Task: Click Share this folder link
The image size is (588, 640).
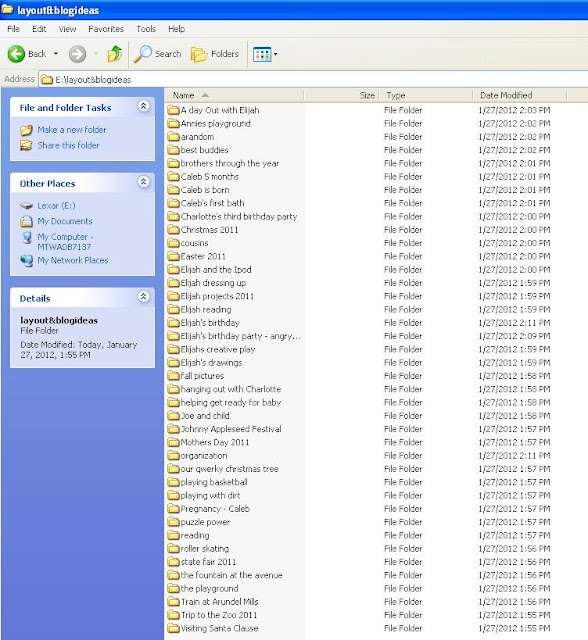Action: click(x=68, y=145)
